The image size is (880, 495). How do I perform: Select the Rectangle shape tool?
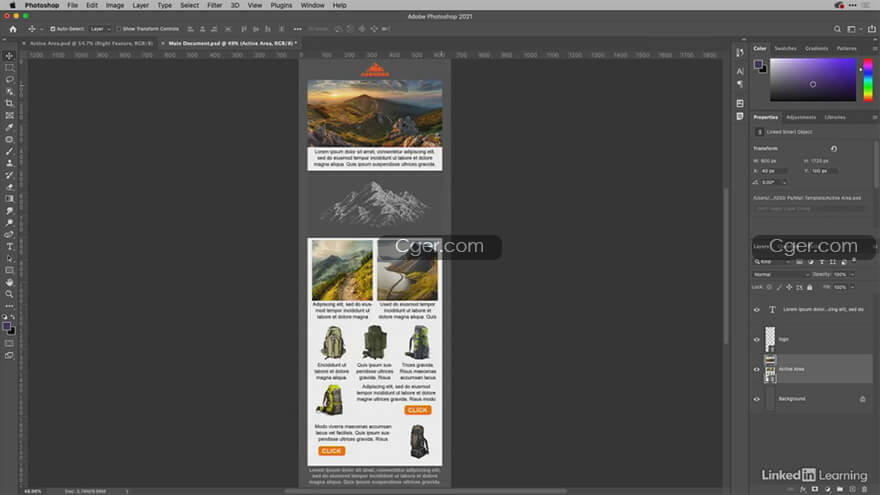(10, 271)
